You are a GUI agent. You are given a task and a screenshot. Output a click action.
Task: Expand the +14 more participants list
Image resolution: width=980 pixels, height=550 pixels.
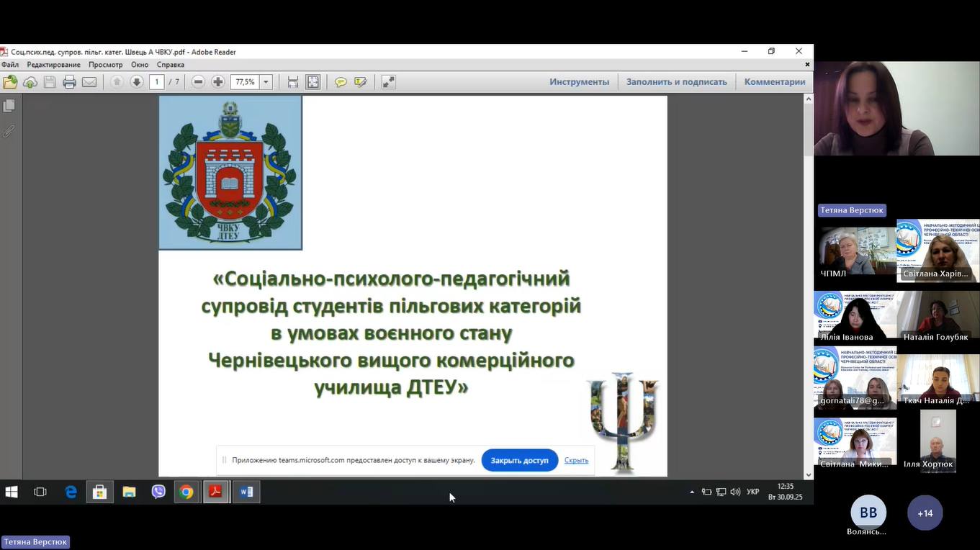click(925, 513)
